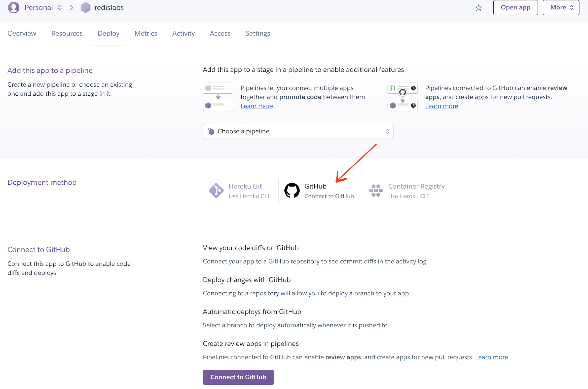Click the Open app button
Viewport: 588px width, 389px height.
click(516, 8)
